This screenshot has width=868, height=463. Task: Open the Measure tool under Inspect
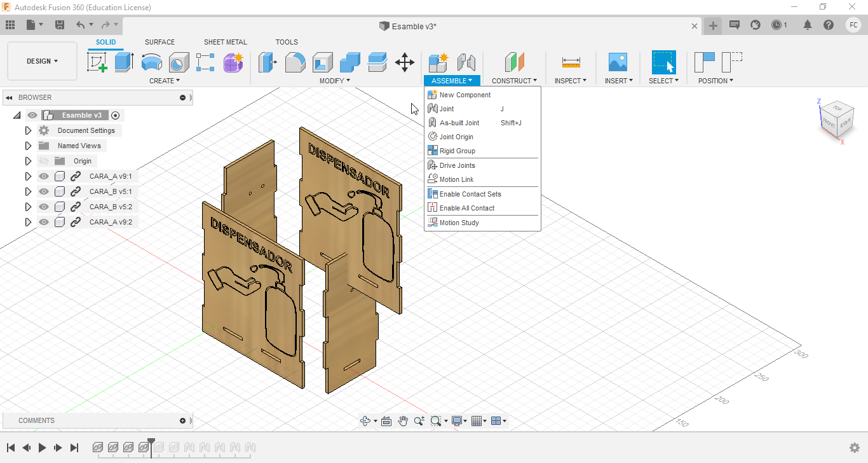point(571,62)
